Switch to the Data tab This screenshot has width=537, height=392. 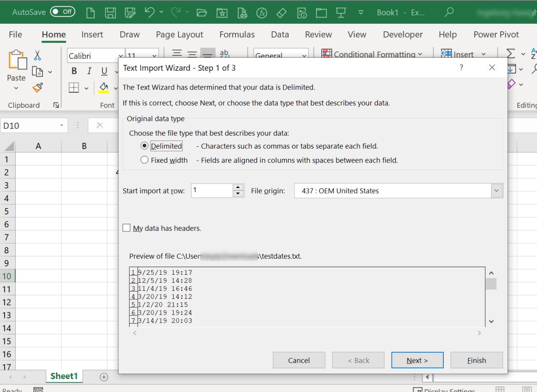[x=280, y=34]
